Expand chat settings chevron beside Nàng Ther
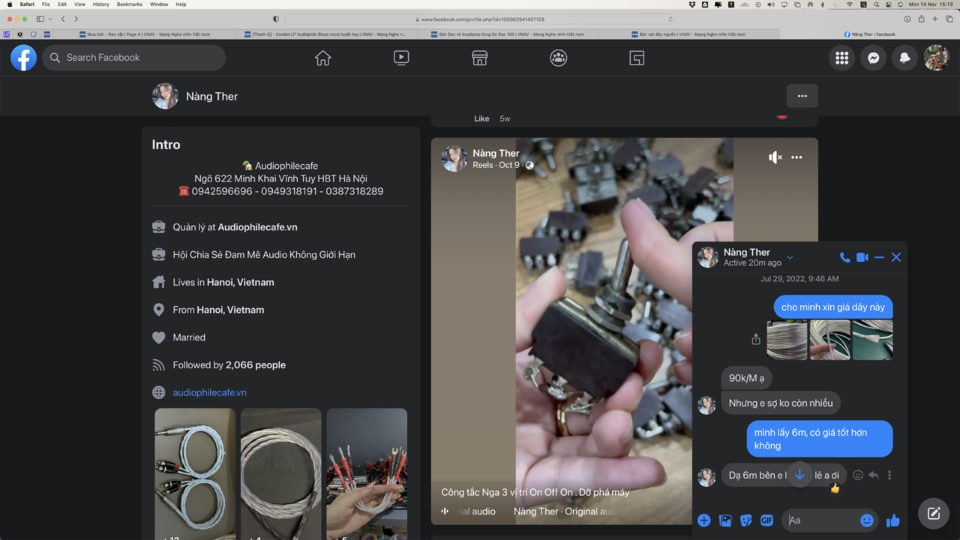The width and height of the screenshot is (960, 540). pyautogui.click(x=790, y=257)
